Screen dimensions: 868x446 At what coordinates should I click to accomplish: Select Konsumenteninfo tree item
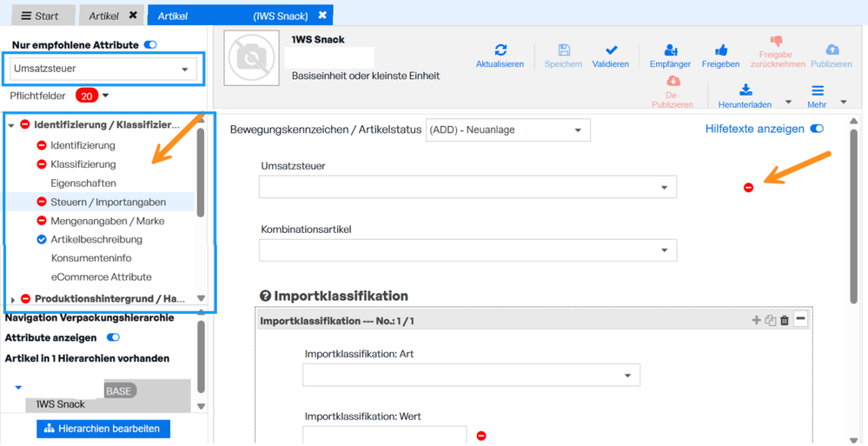tap(91, 258)
